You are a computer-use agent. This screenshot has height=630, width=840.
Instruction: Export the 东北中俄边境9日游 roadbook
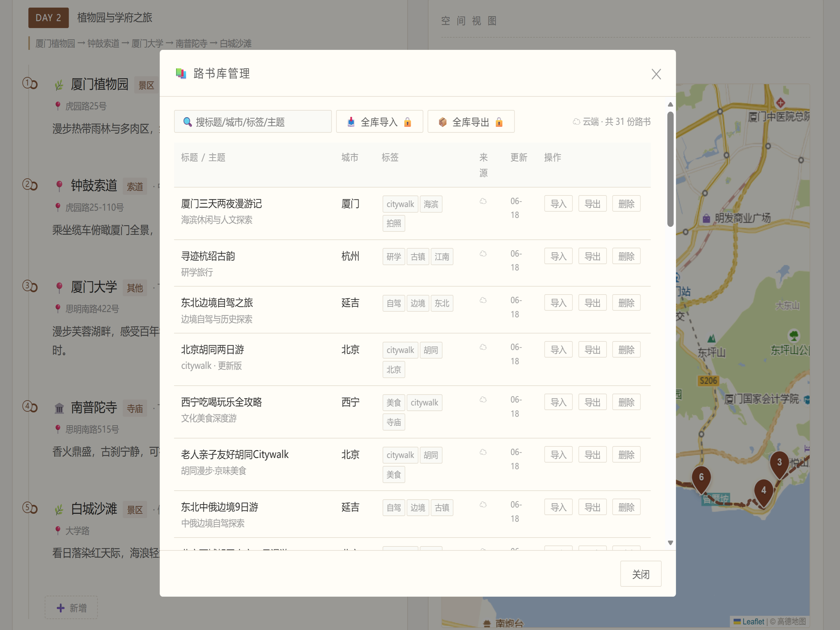[x=592, y=507]
